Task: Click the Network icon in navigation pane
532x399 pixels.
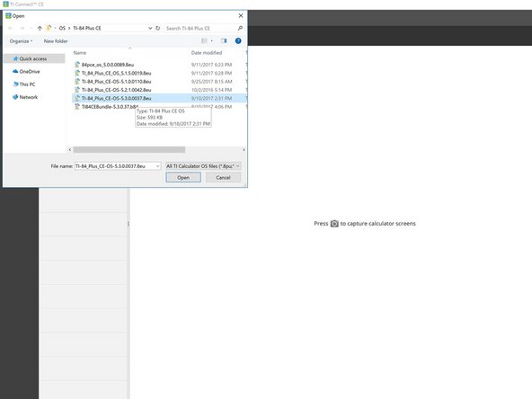Action: click(x=15, y=97)
